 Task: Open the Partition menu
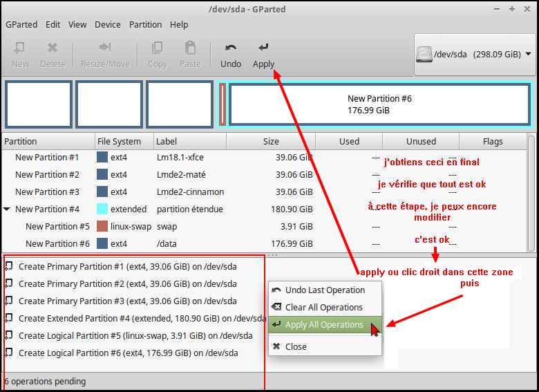tap(145, 24)
